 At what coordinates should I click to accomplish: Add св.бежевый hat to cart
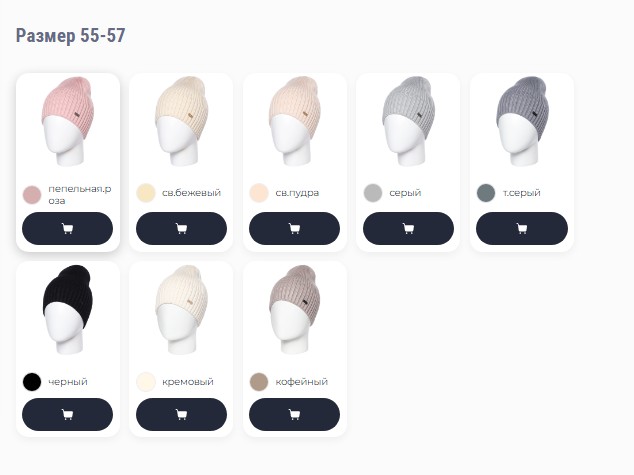[x=182, y=228]
